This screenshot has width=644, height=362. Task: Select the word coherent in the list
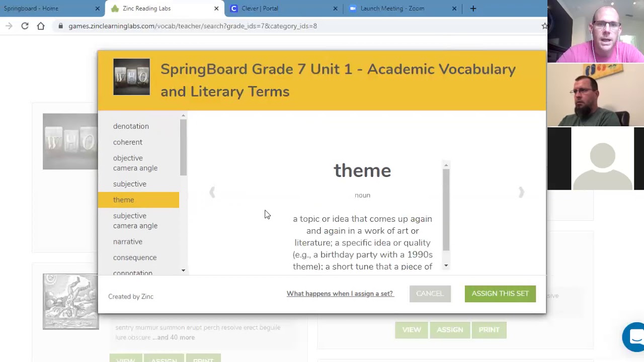point(128,142)
